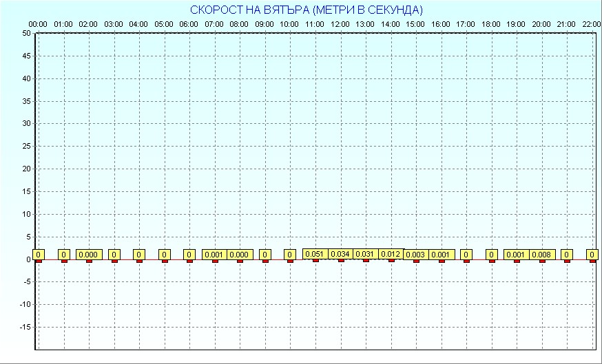Click the 0.001 label at 16:00

pos(441,255)
